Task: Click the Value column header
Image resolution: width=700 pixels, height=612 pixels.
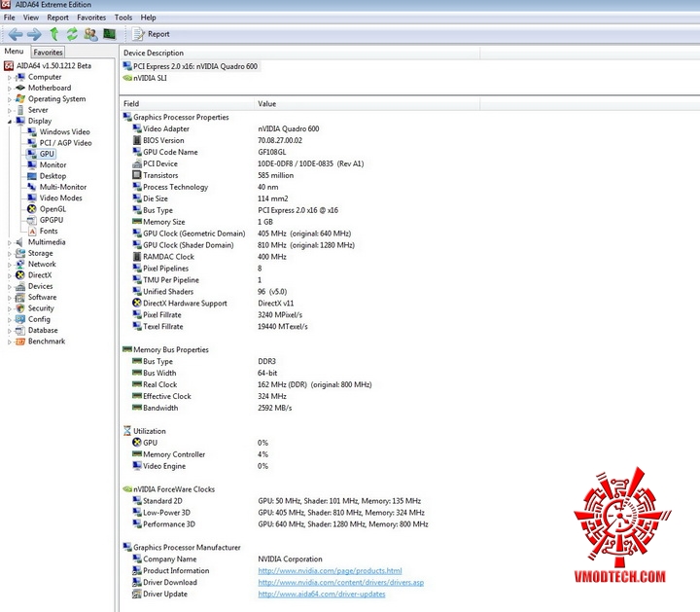Action: pos(367,104)
